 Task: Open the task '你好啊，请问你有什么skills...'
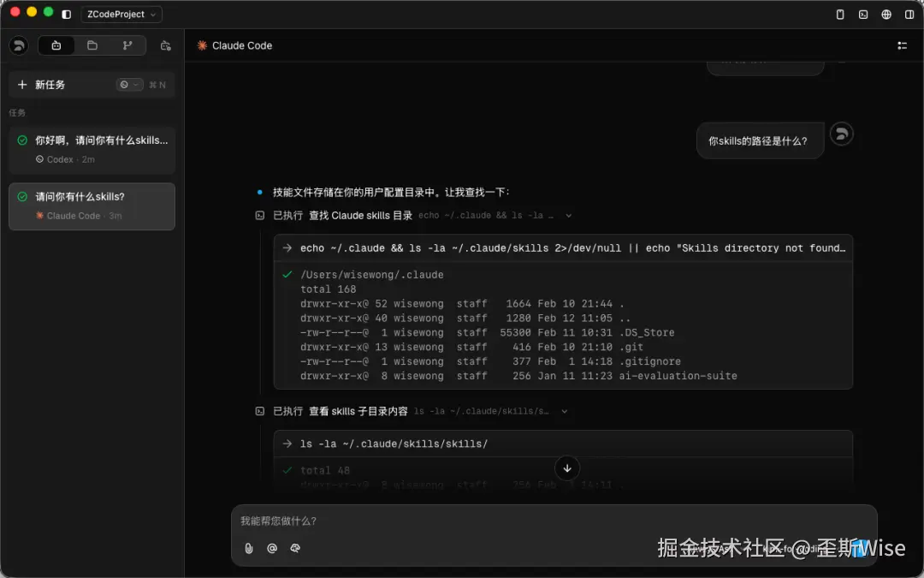pos(92,149)
